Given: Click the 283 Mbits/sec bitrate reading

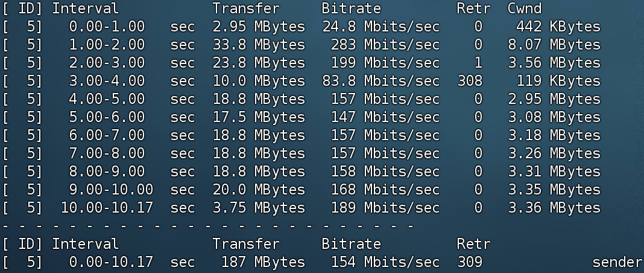Looking at the screenshot, I should tap(385, 45).
